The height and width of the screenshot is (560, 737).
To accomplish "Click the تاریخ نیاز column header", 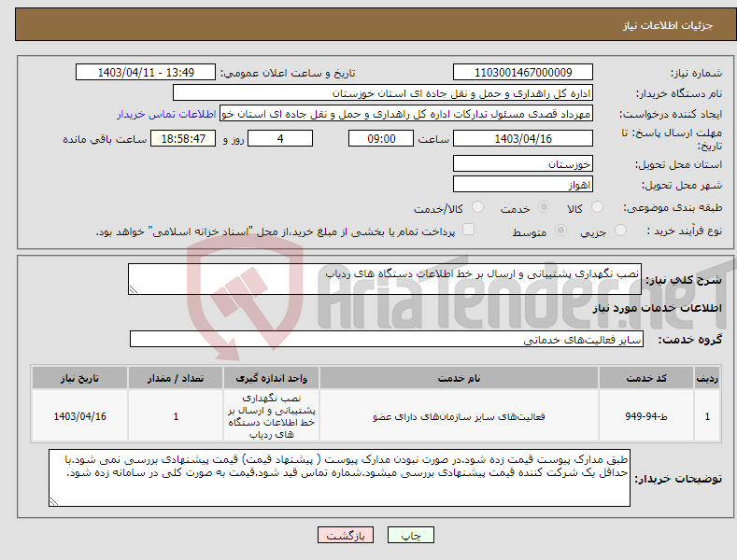I will click(x=79, y=378).
